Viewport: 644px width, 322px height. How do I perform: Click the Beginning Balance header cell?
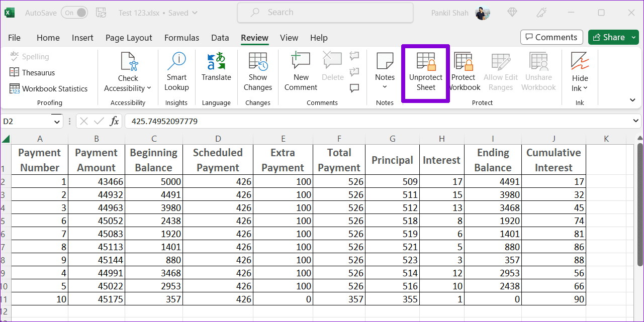click(154, 160)
